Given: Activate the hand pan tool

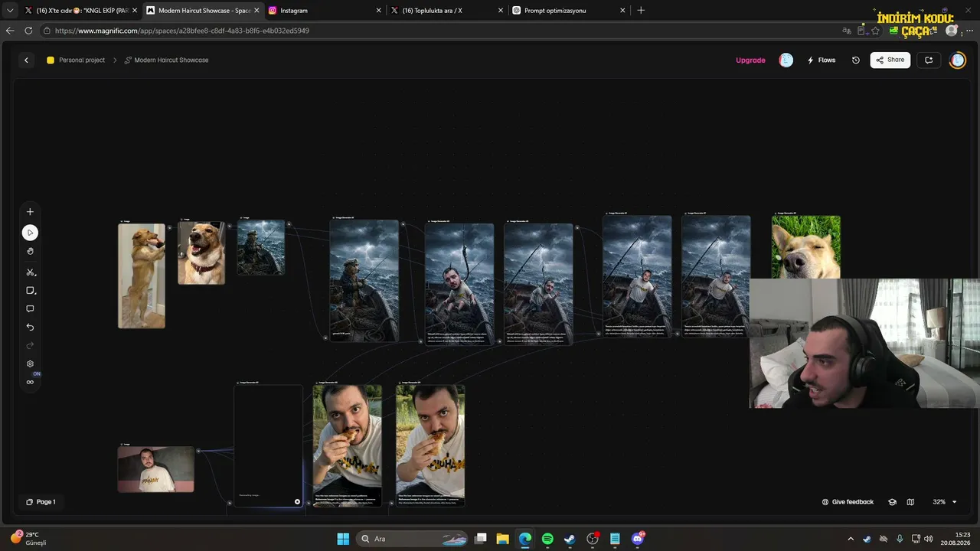Looking at the screenshot, I should coord(30,251).
